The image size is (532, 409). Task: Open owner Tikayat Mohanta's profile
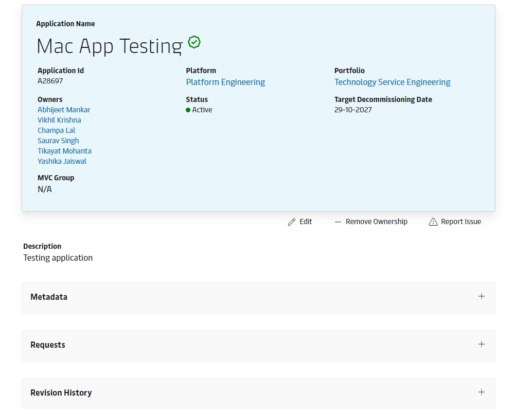pos(64,151)
